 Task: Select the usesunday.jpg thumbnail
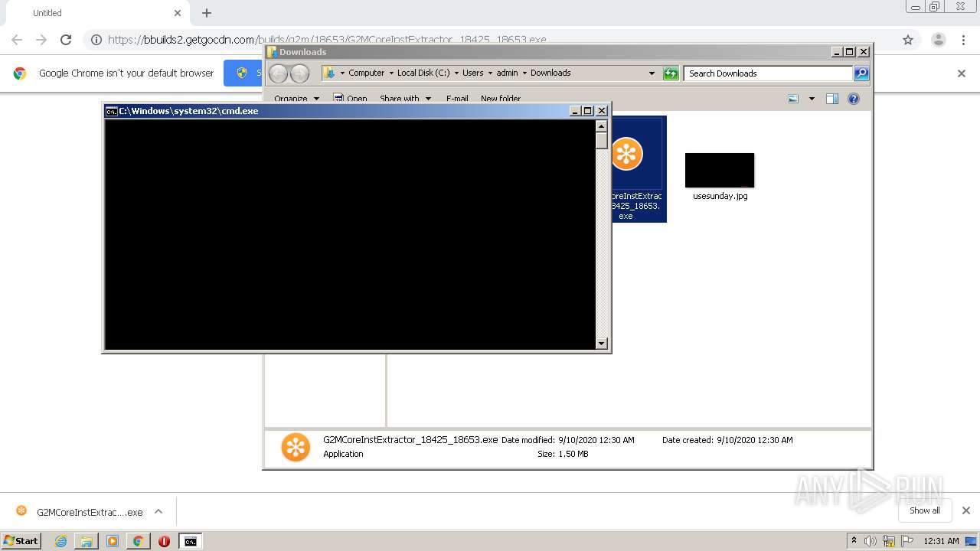pyautogui.click(x=720, y=170)
